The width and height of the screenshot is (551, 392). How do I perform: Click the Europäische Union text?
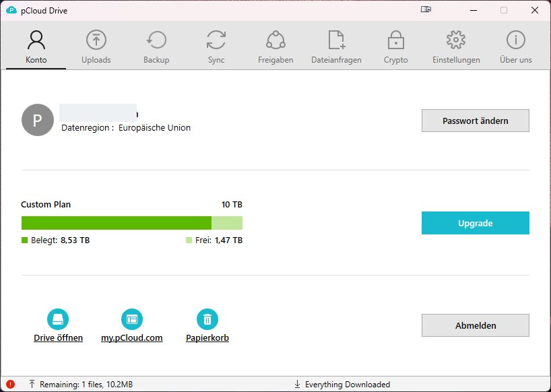click(x=155, y=127)
